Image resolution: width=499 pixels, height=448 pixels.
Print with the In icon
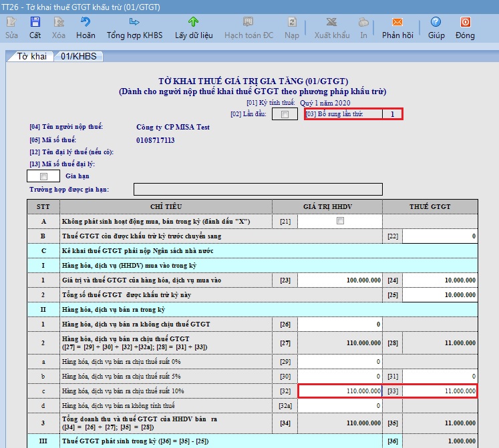pyautogui.click(x=363, y=22)
